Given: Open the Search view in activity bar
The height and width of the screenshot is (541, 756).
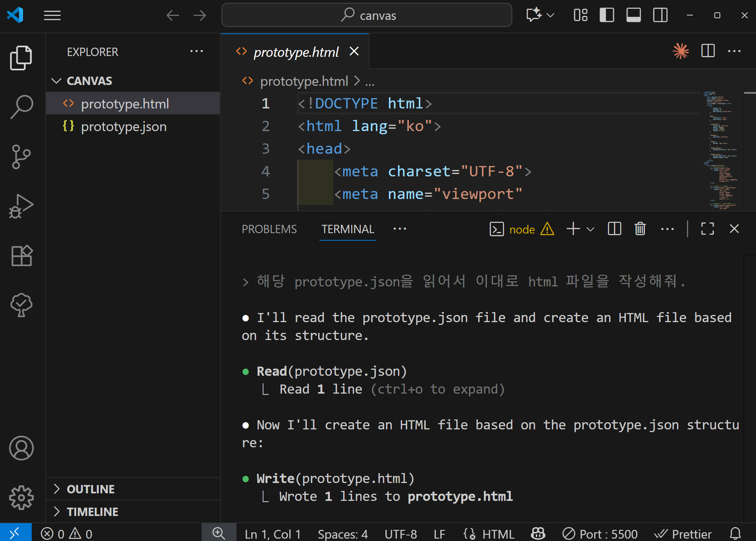Looking at the screenshot, I should (21, 106).
